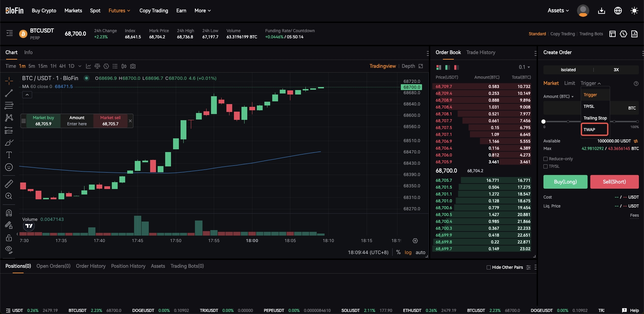The width and height of the screenshot is (644, 314).
Task: Click the amount slider handle
Action: pos(543,122)
